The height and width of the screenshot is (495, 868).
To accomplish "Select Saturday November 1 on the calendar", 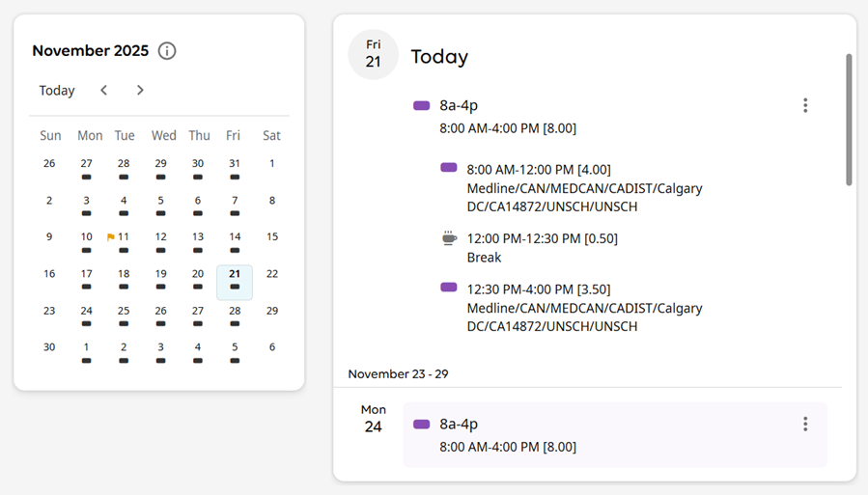I will pos(272,164).
